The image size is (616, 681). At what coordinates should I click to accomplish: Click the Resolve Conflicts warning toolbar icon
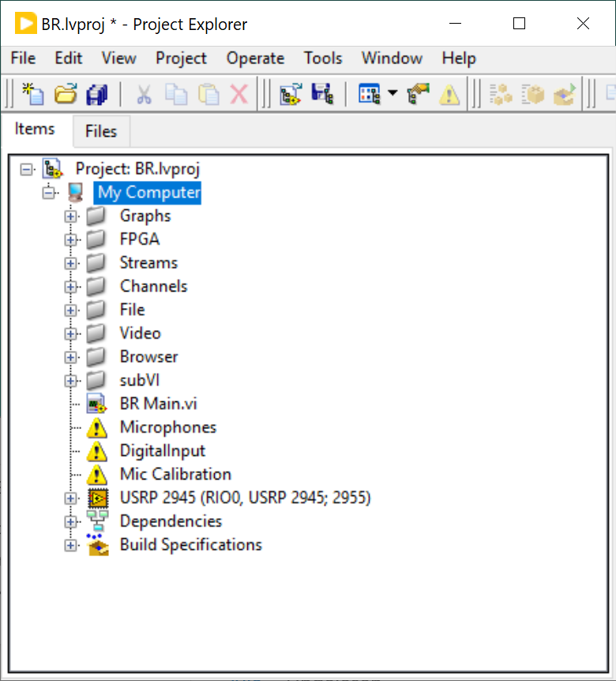click(x=449, y=95)
